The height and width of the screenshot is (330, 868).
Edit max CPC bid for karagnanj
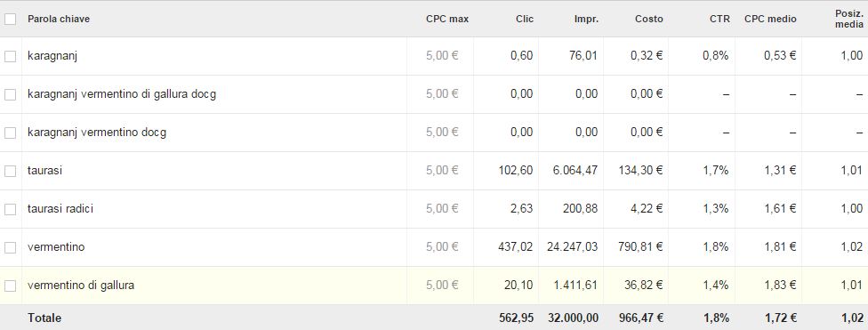(442, 55)
